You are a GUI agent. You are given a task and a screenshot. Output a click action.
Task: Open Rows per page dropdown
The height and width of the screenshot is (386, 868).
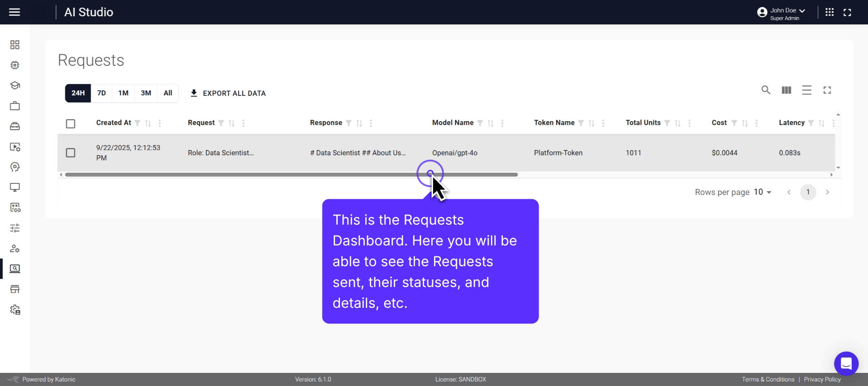[x=763, y=192]
